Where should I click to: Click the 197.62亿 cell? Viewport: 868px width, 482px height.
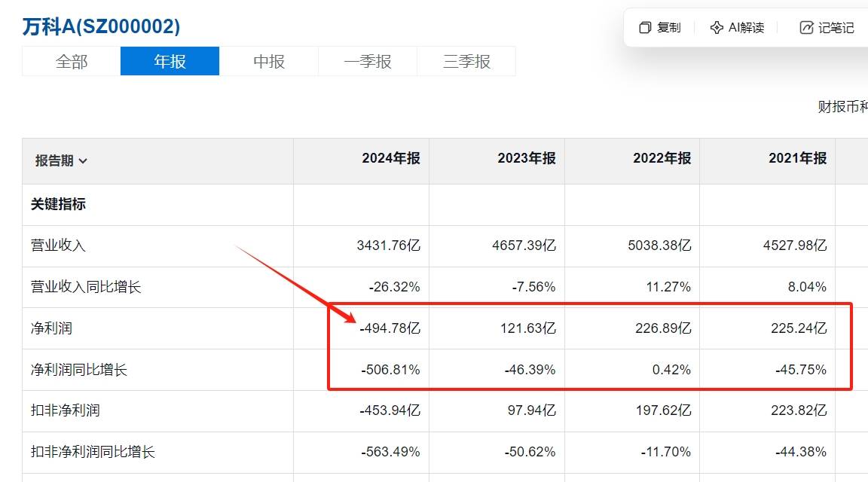664,410
